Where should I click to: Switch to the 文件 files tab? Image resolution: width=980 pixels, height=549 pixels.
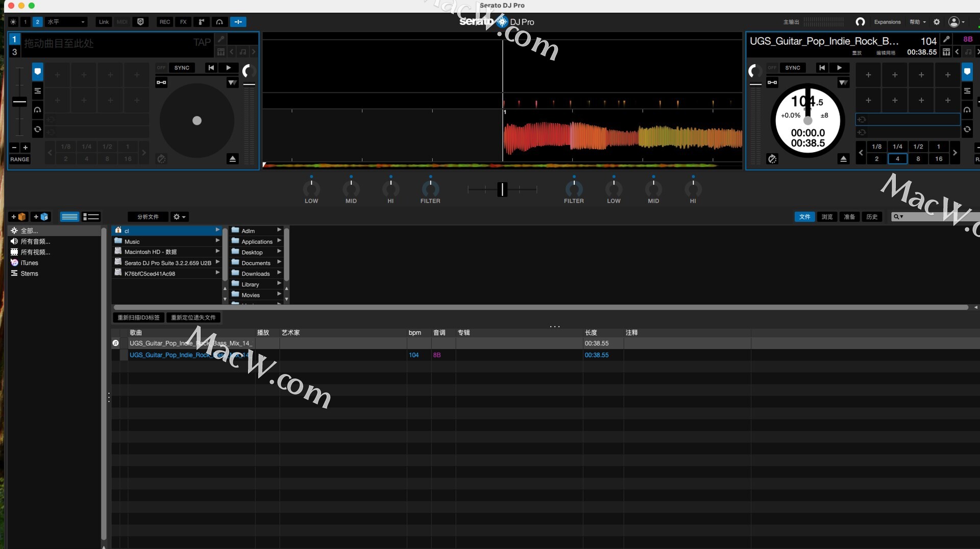(x=804, y=217)
